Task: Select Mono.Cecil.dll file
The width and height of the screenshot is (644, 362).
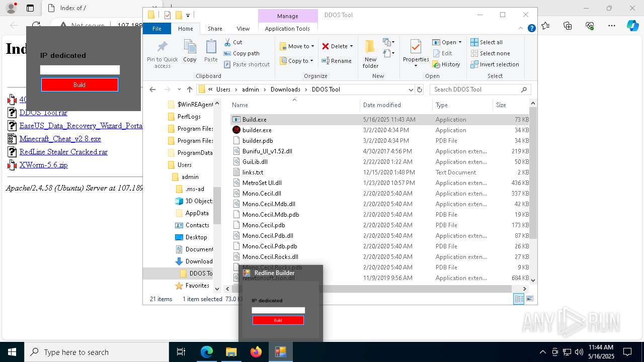Action: tap(262, 194)
